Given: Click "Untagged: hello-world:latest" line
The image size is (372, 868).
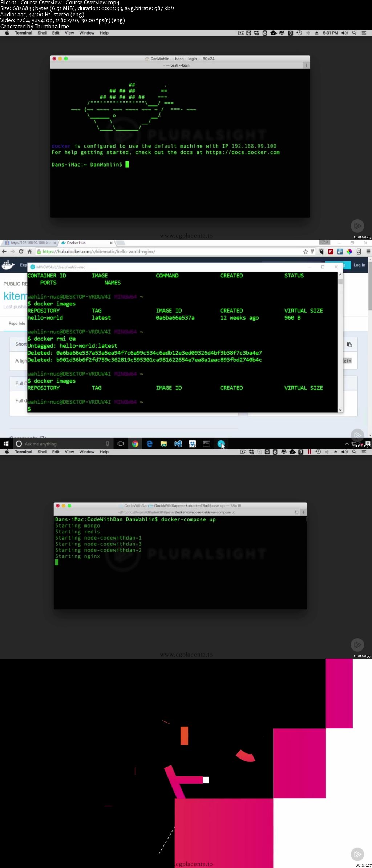Looking at the screenshot, I should 72,346.
